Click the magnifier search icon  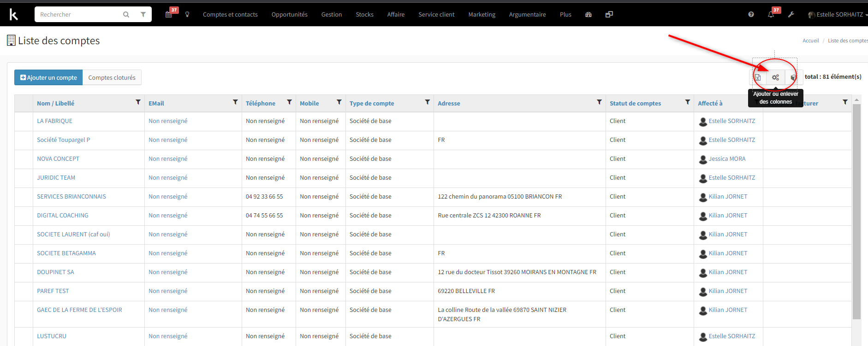[126, 15]
